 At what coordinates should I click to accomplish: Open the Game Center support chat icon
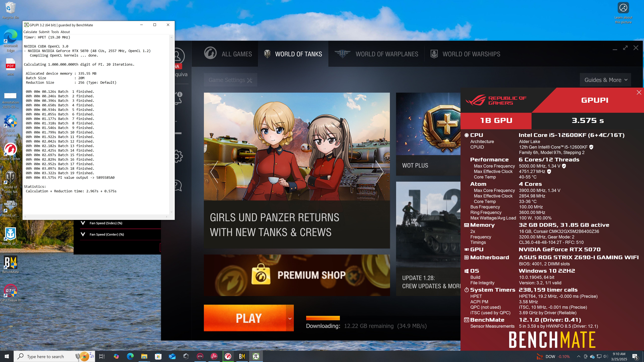[x=178, y=186]
